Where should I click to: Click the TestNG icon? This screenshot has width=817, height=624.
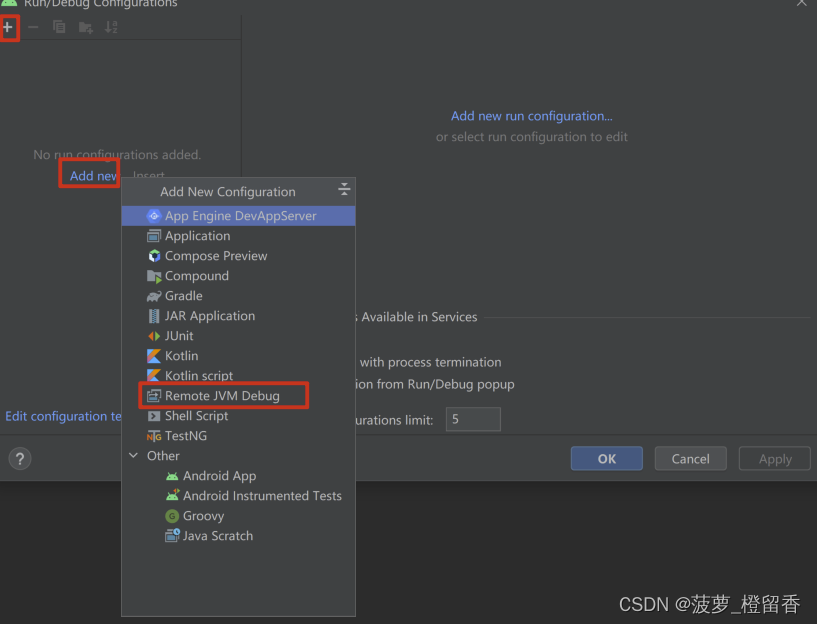(x=154, y=436)
